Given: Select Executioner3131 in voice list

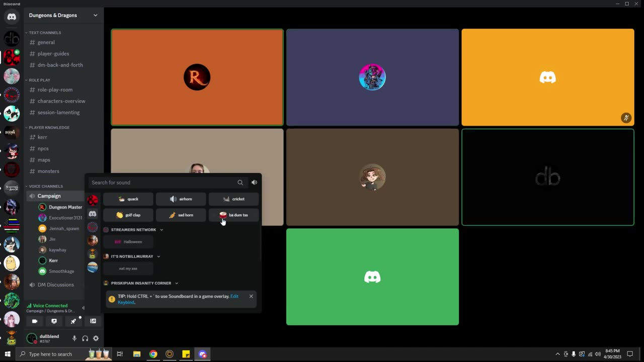Looking at the screenshot, I should [60, 218].
